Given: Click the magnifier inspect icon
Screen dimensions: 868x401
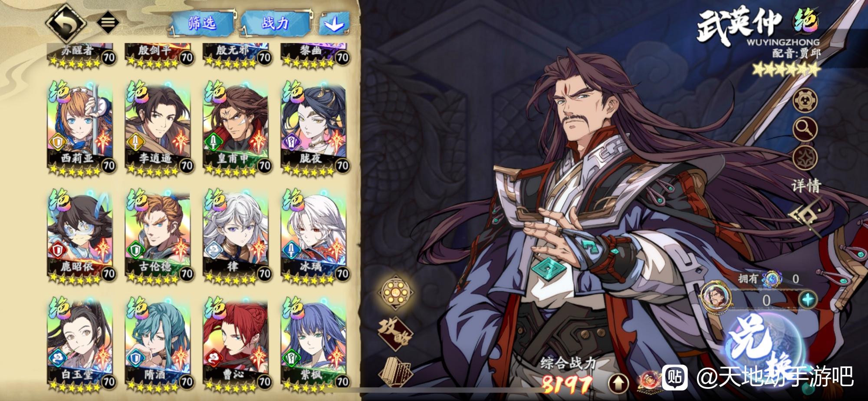Looking at the screenshot, I should [805, 129].
